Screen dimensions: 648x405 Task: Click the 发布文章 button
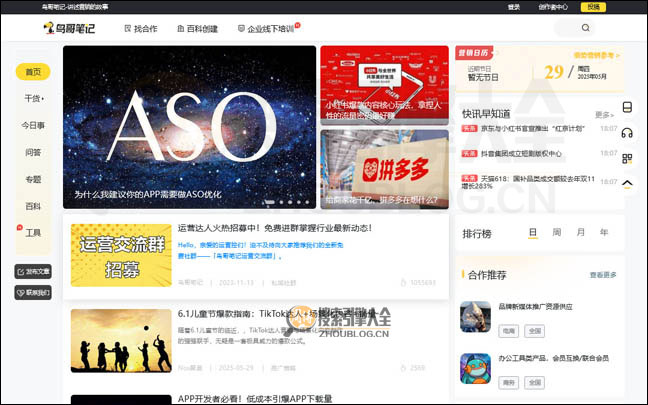tap(33, 272)
